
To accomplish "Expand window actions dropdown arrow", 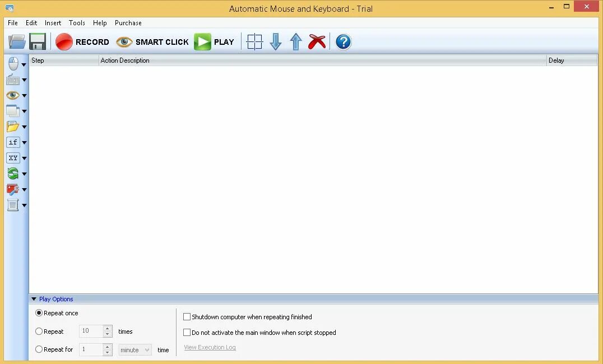I will [x=24, y=111].
